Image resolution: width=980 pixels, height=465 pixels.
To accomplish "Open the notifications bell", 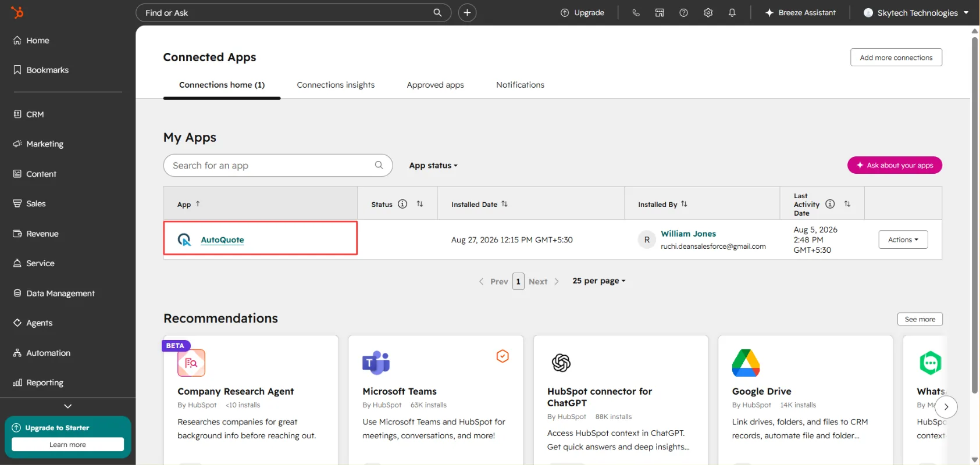I will (x=732, y=13).
